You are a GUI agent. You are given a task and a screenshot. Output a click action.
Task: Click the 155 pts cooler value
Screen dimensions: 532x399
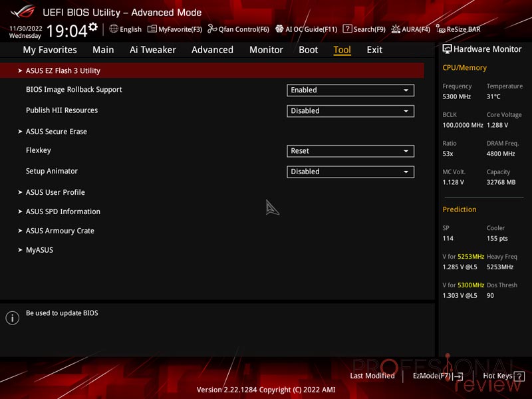point(497,238)
